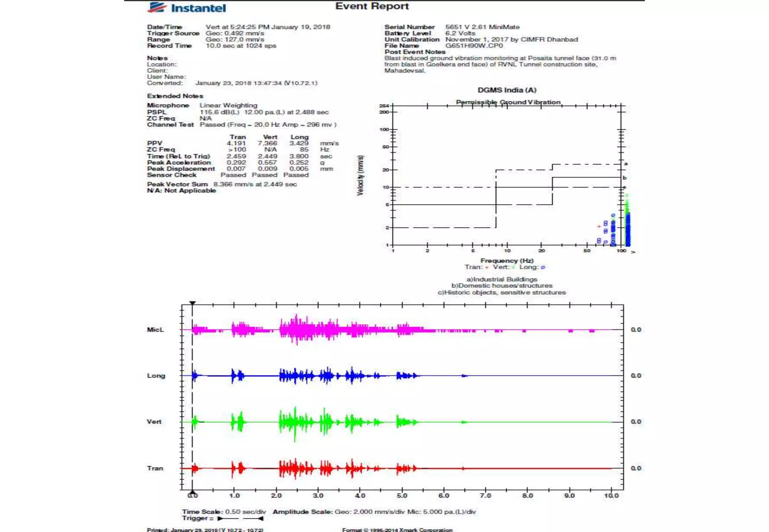
Task: Click the Event Report title
Action: [372, 6]
